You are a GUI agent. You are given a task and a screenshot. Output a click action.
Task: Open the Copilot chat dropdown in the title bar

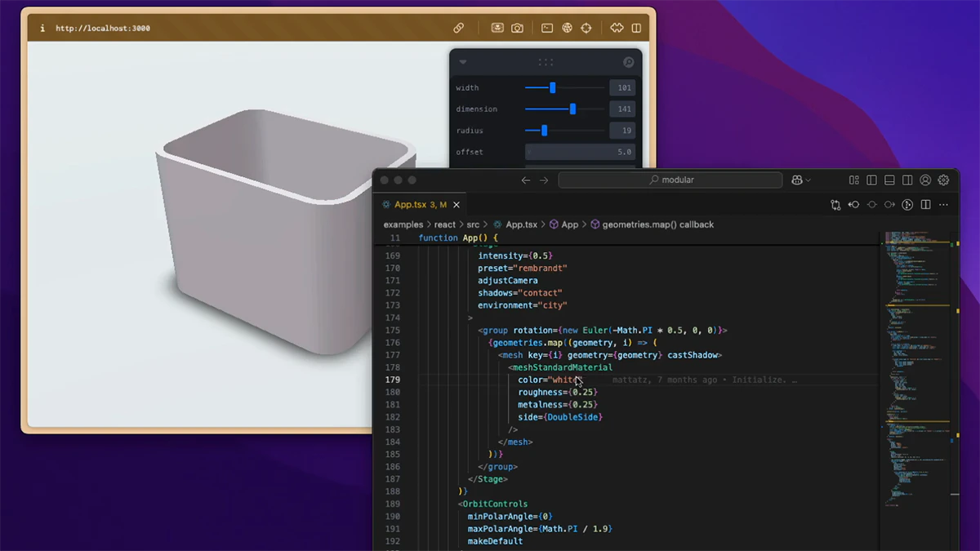point(800,180)
